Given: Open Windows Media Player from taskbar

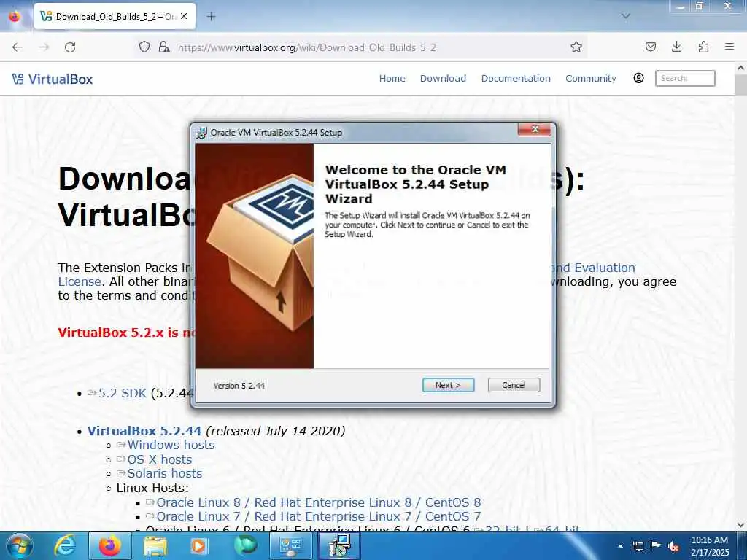Looking at the screenshot, I should click(x=198, y=545).
